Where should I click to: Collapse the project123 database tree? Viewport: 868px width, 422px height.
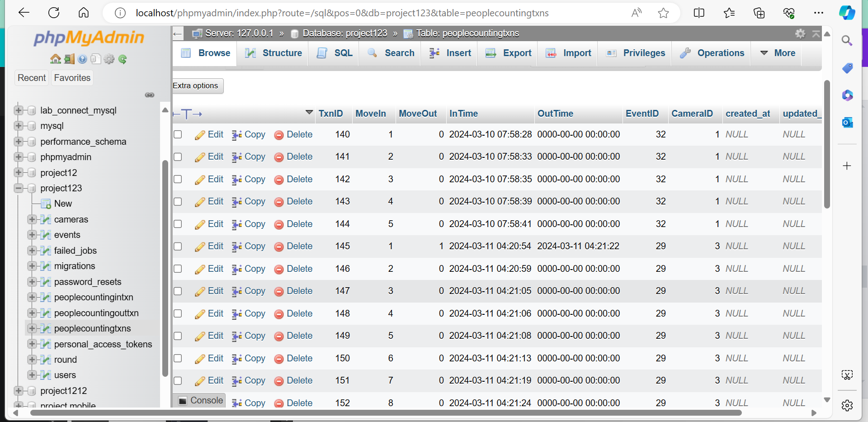point(19,188)
